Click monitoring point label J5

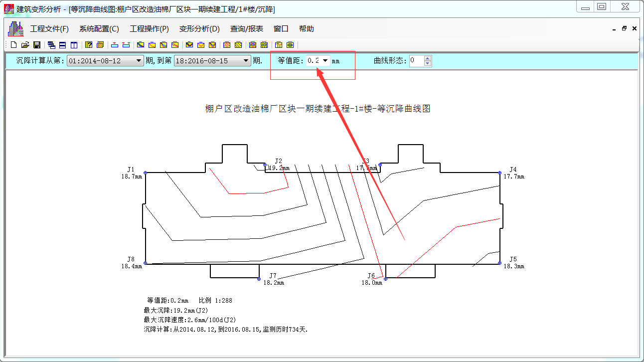point(513,259)
